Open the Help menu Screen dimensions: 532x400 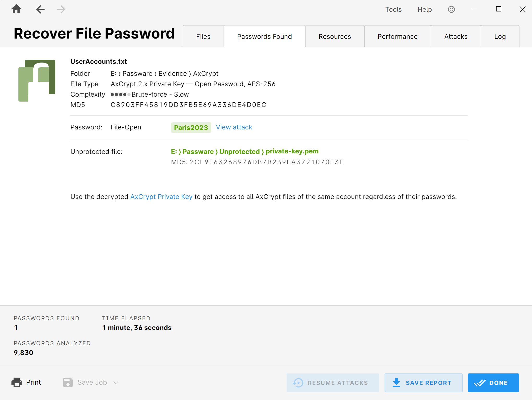pyautogui.click(x=425, y=9)
